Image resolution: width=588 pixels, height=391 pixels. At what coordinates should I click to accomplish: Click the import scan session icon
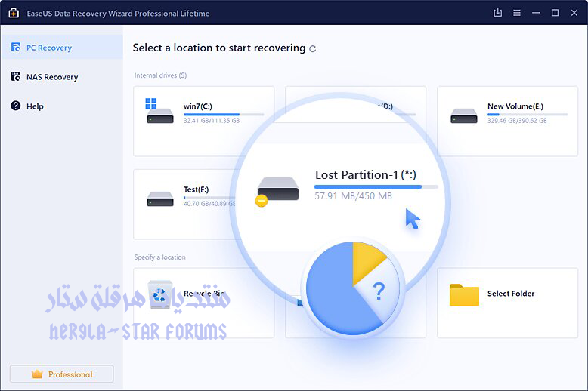pyautogui.click(x=497, y=13)
